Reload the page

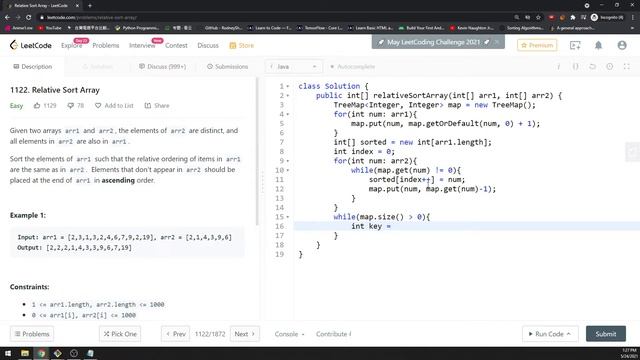point(29,18)
